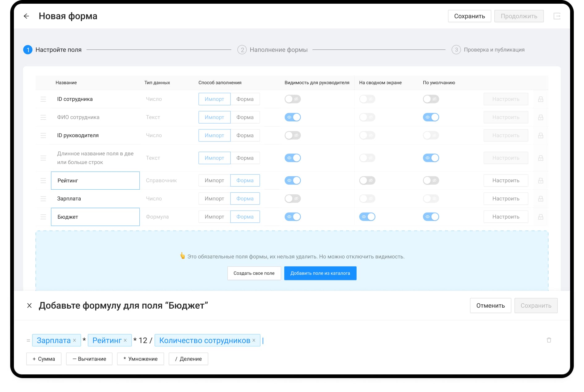Screen dimensions: 584x392
Task: Toggle summary screen switch for Бюджет
Action: click(367, 217)
